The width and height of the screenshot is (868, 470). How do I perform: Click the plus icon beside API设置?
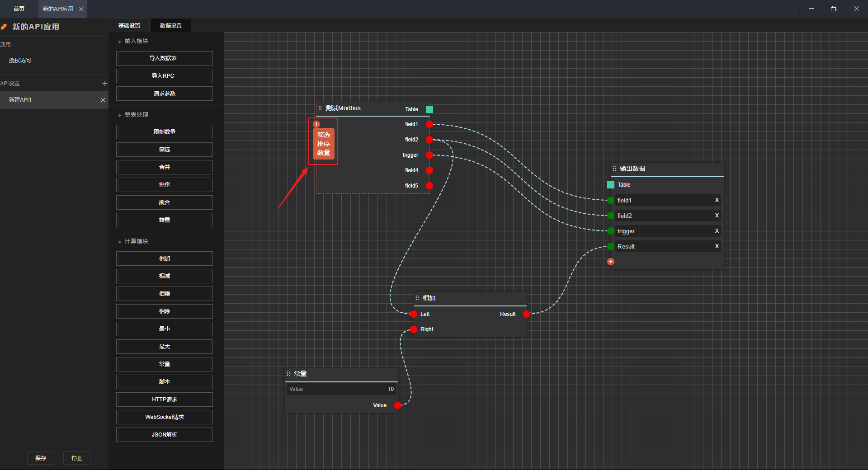105,84
